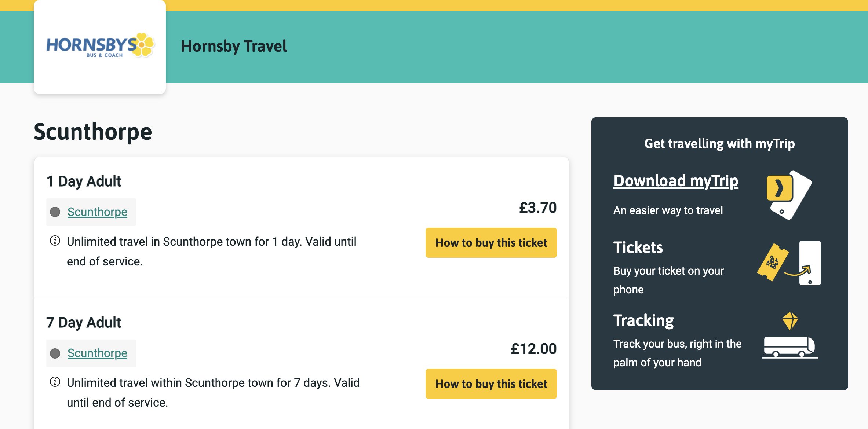Select the 1 Day Adult ticket heading
This screenshot has height=429, width=868.
coord(84,181)
